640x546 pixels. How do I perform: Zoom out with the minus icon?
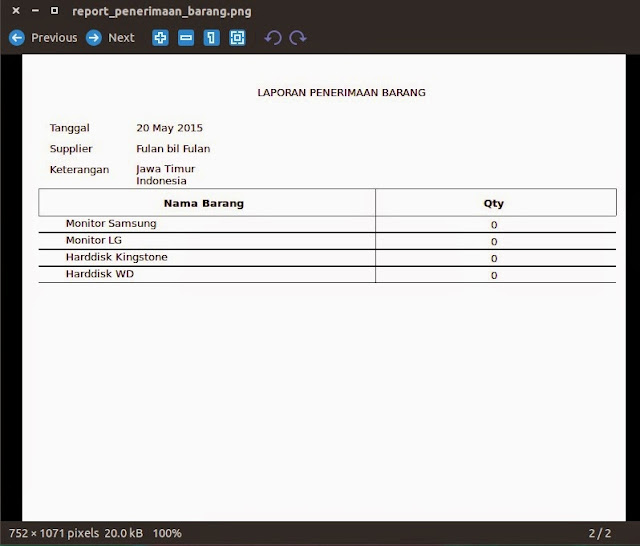(x=186, y=38)
